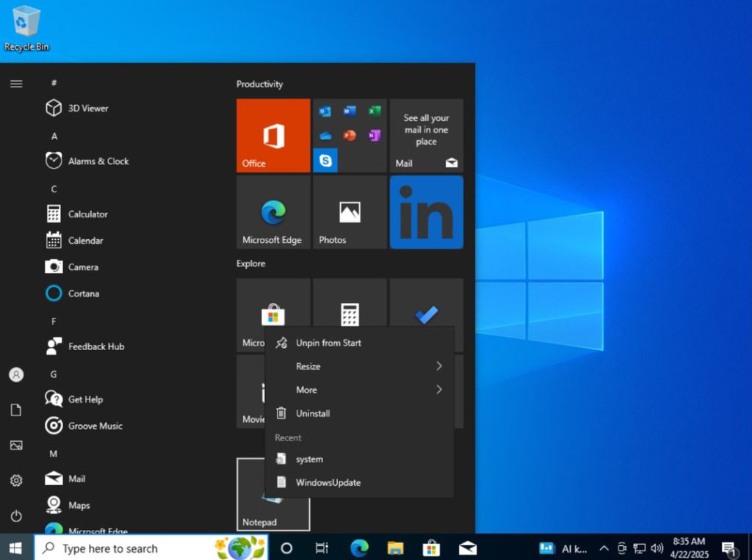Click the M letter group header
752x560 pixels.
point(54,454)
